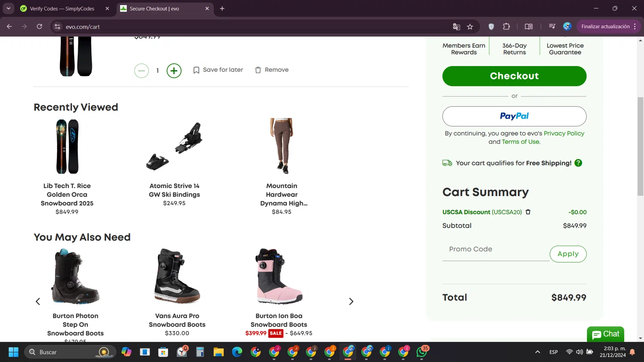Increase item quantity with plus button

click(174, 70)
